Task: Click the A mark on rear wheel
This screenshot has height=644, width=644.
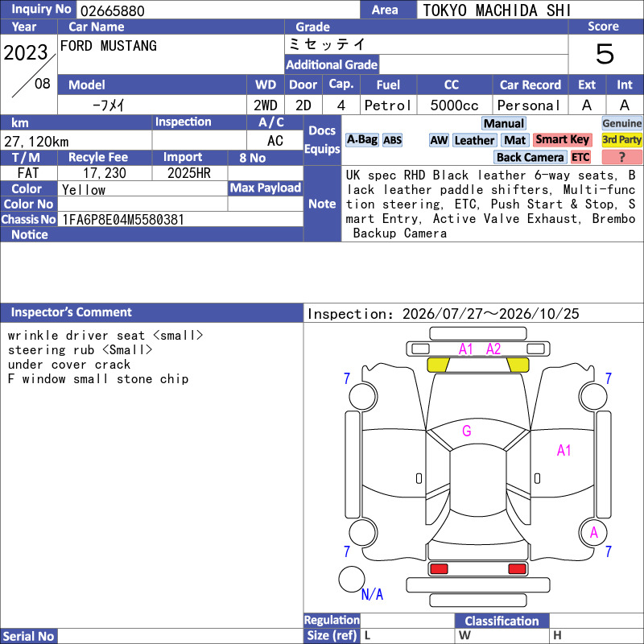Action: [594, 533]
